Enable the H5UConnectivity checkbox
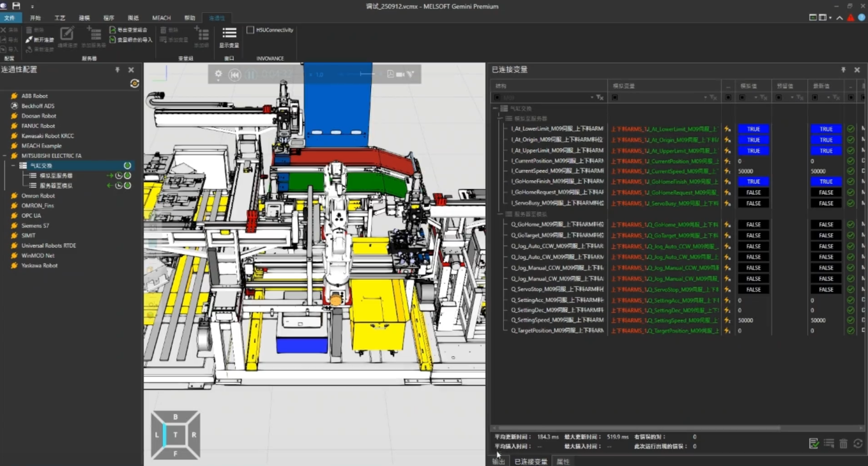 point(250,30)
